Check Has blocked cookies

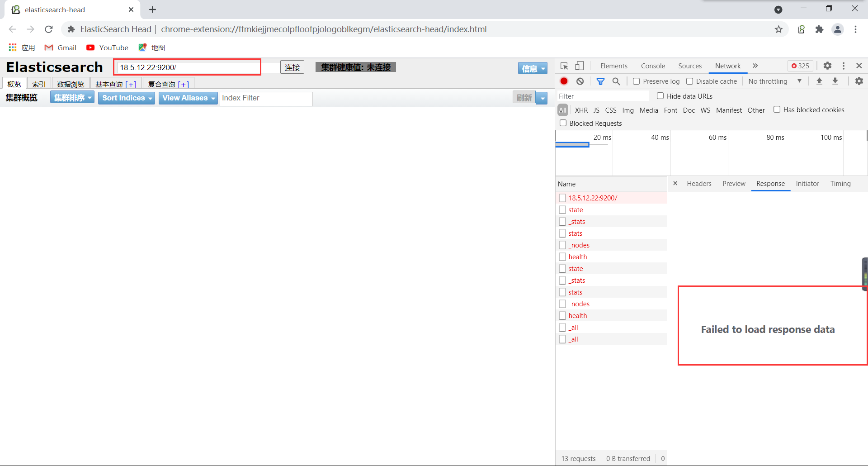coord(777,109)
